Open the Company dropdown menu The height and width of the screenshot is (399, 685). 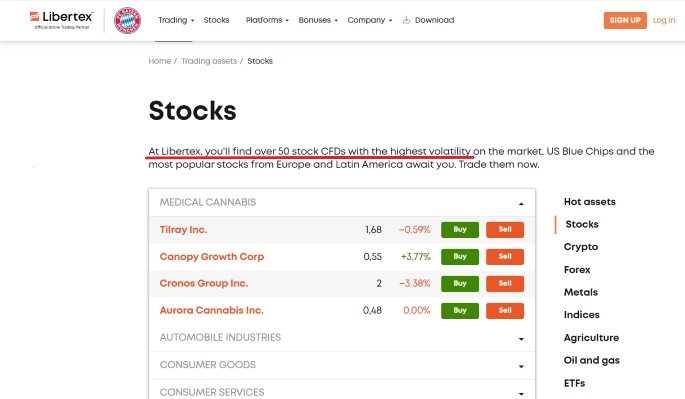tap(370, 20)
